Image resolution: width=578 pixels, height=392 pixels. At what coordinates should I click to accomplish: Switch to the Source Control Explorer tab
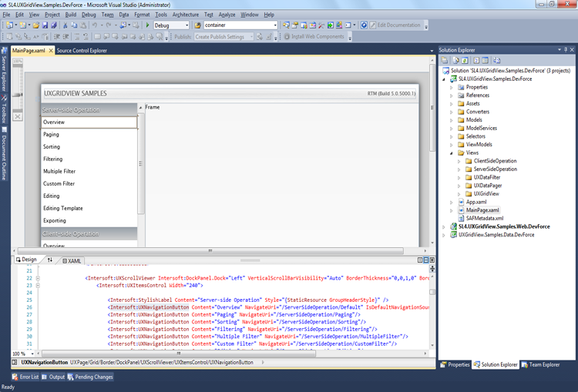[82, 51]
